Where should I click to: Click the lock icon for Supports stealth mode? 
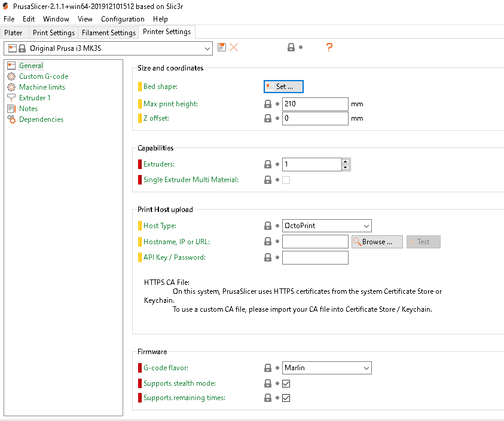[268, 383]
